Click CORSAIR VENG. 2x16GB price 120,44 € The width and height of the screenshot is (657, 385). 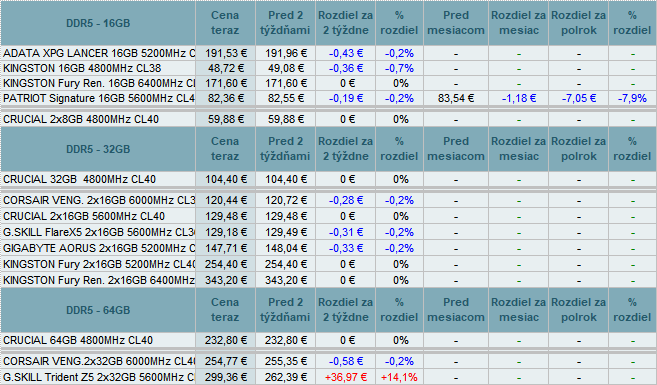[225, 200]
